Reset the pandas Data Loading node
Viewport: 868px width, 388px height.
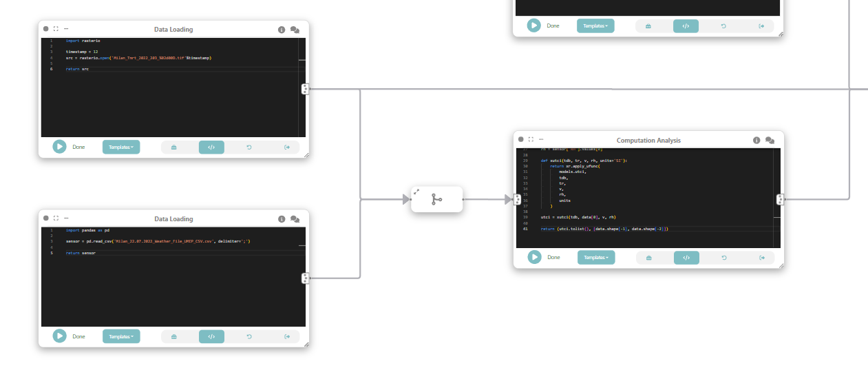[x=249, y=336]
